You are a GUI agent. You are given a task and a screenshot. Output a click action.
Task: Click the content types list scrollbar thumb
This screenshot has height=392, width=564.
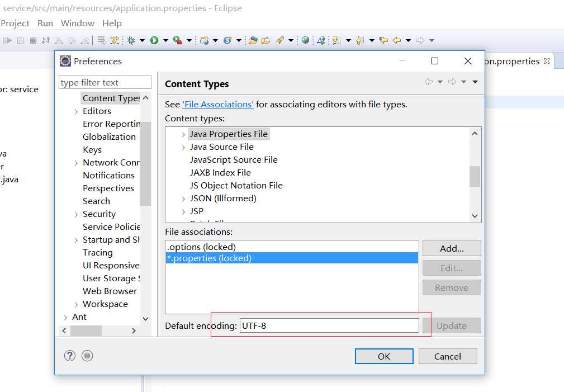coord(475,176)
